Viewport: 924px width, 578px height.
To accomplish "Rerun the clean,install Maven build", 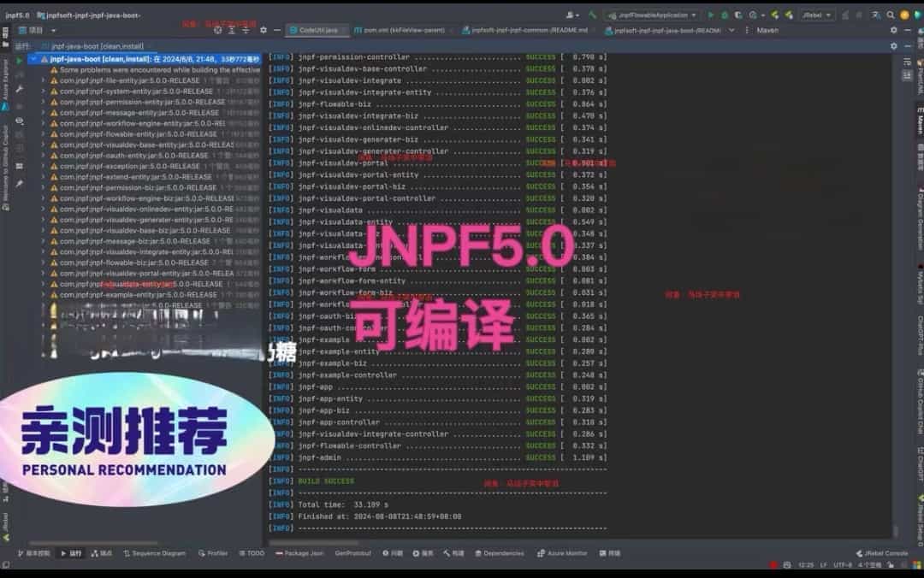I will click(x=20, y=61).
